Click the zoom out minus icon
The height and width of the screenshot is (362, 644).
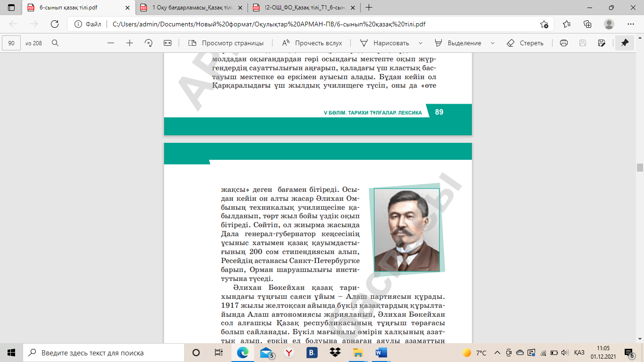click(111, 43)
